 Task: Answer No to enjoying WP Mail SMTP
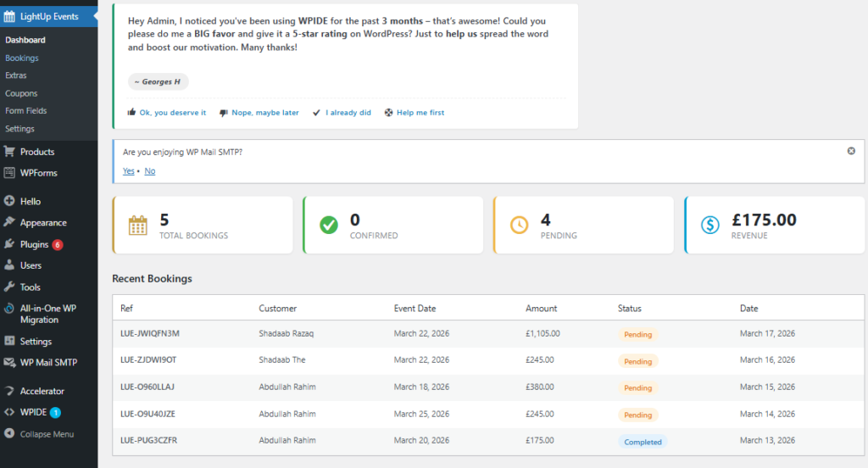click(x=149, y=171)
